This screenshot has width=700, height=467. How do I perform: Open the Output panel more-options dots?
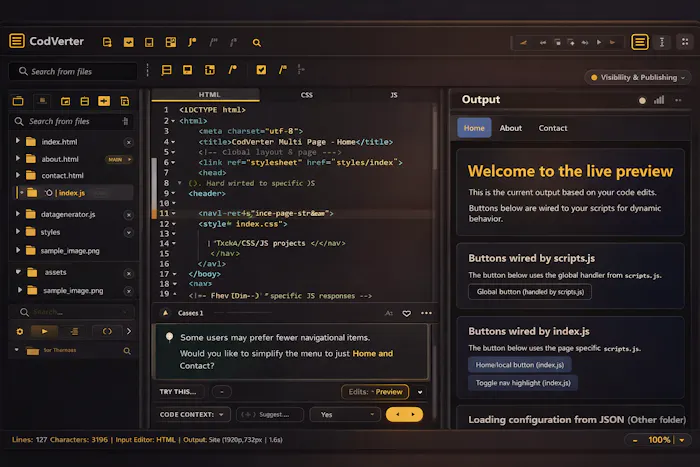click(x=678, y=100)
